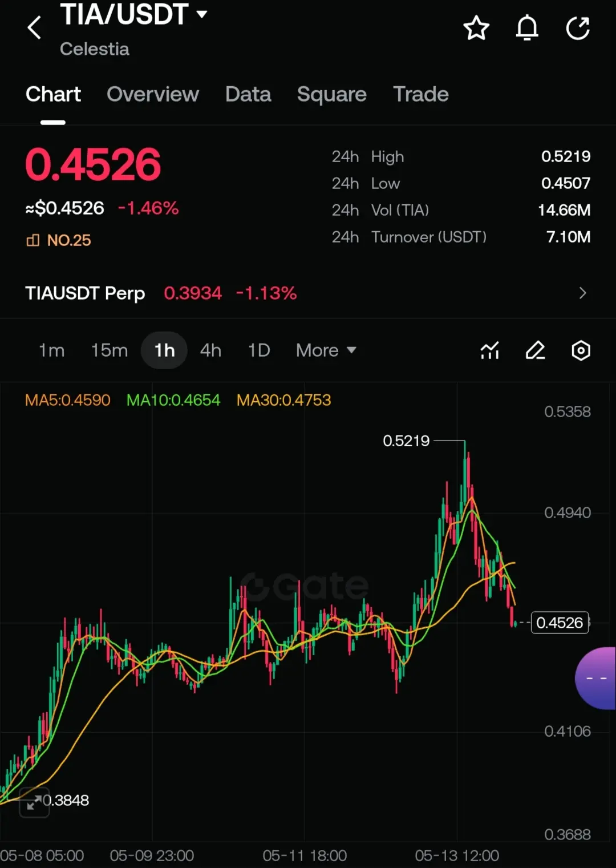The width and height of the screenshot is (616, 868).
Task: Tap the large 0.4526 last price
Action: pyautogui.click(x=93, y=164)
